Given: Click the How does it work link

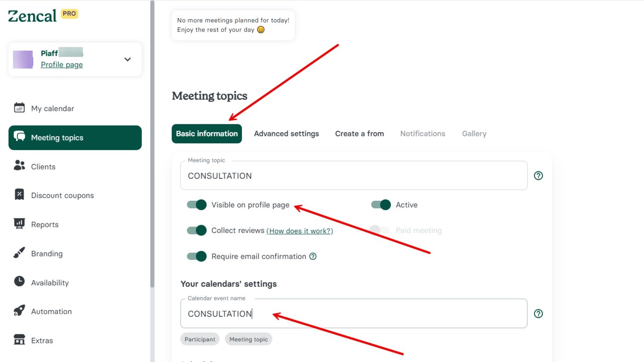Looking at the screenshot, I should coord(299,231).
